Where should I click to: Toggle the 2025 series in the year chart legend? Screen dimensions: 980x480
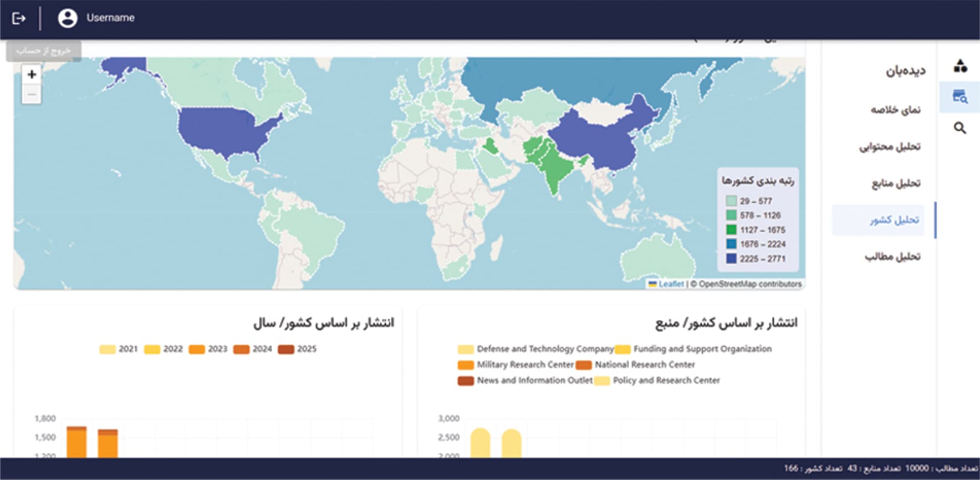[x=297, y=349]
